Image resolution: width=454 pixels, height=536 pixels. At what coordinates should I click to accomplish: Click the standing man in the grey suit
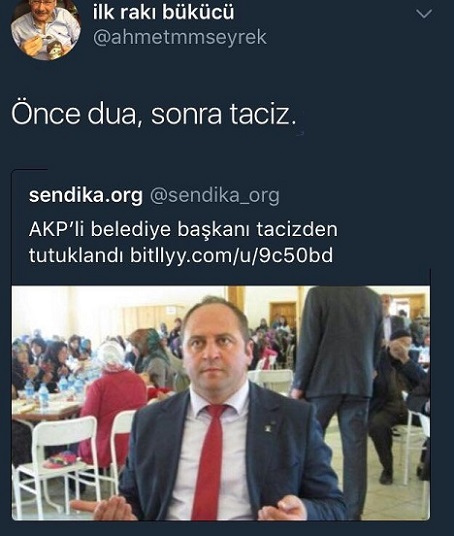click(337, 376)
